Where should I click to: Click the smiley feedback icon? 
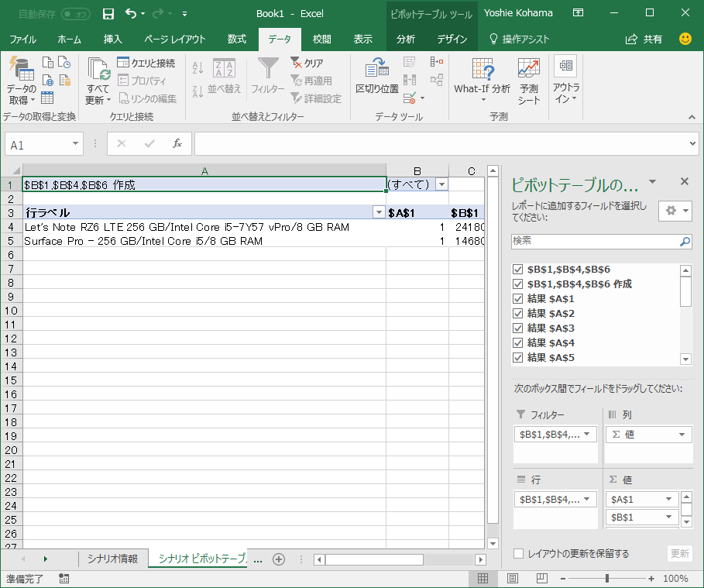(685, 39)
